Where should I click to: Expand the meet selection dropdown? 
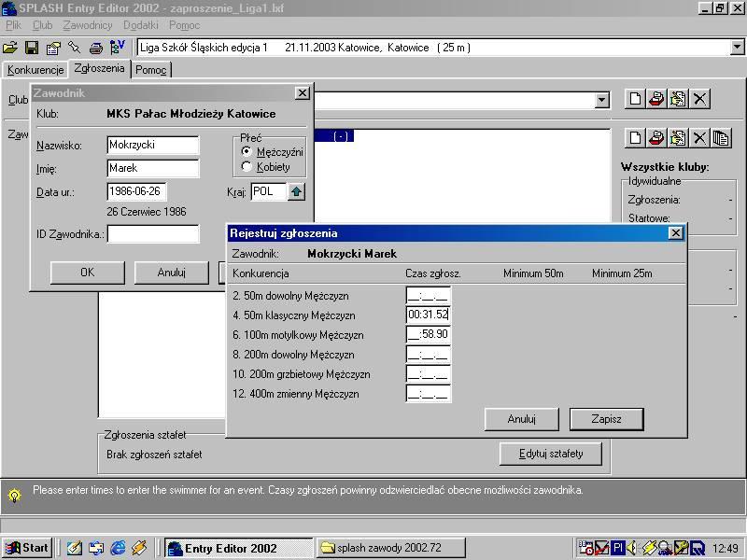coord(737,48)
